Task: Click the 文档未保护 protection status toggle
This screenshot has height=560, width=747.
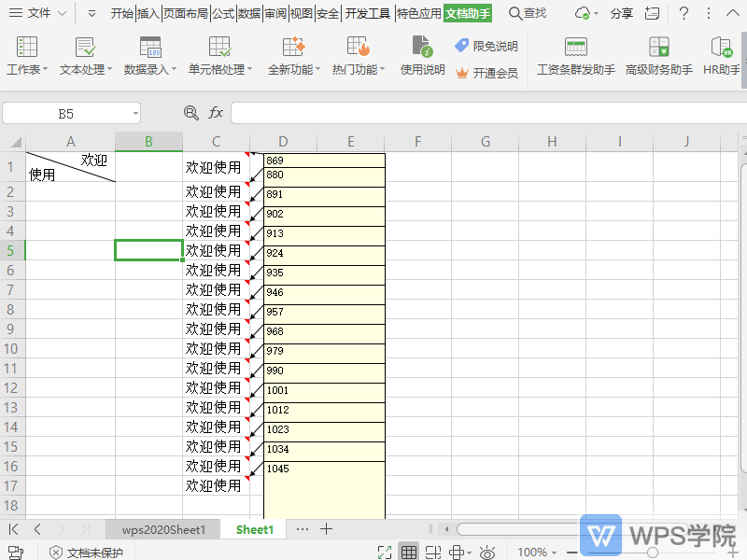Action: click(90, 553)
